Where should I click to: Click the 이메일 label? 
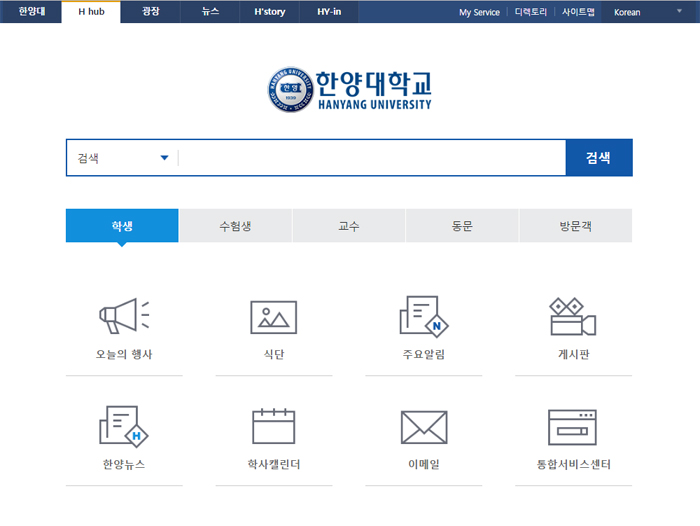[424, 464]
